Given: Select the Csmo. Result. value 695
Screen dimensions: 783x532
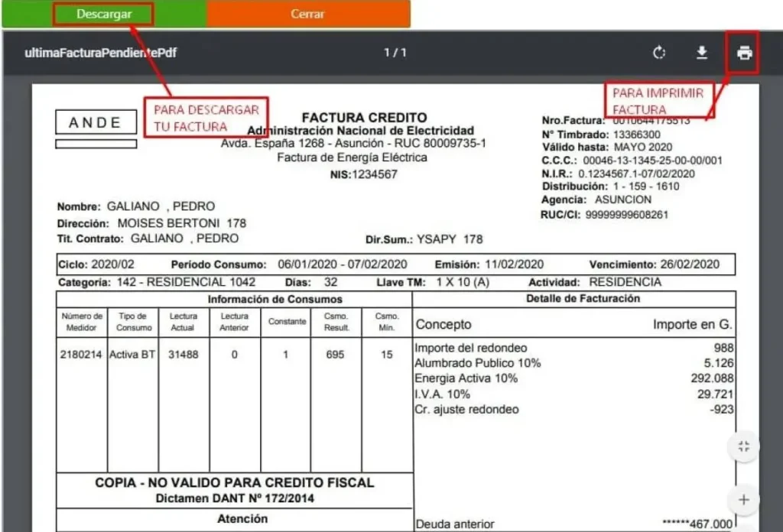Looking at the screenshot, I should tap(335, 355).
